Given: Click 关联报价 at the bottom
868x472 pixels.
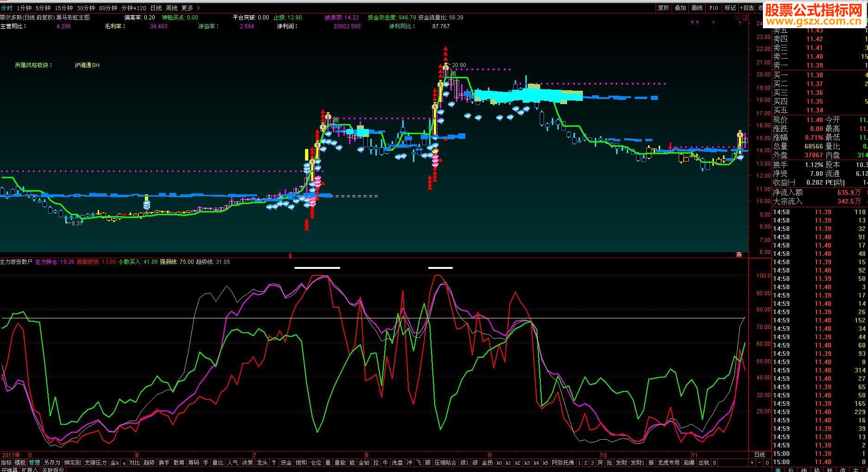Looking at the screenshot, I should pos(53,470).
